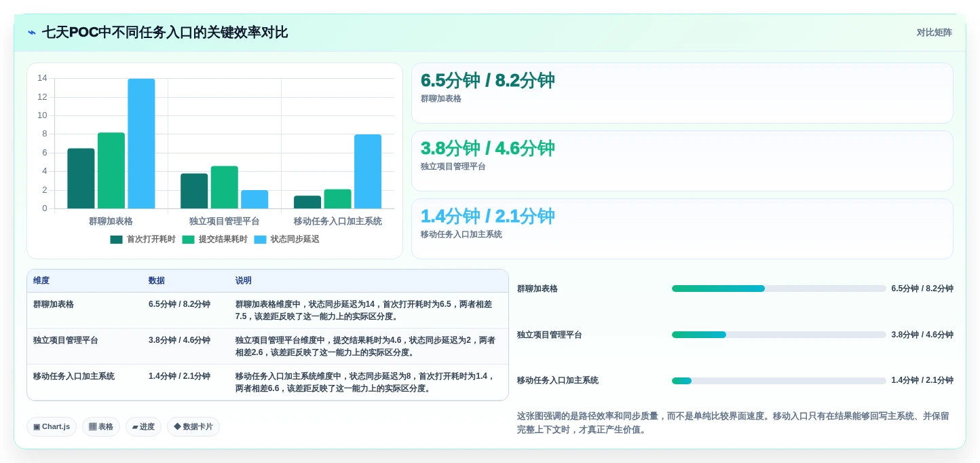Screen dimensions: 980x463
Task: Click the 移动任务入口加主系统 progress bar
Action: click(779, 381)
